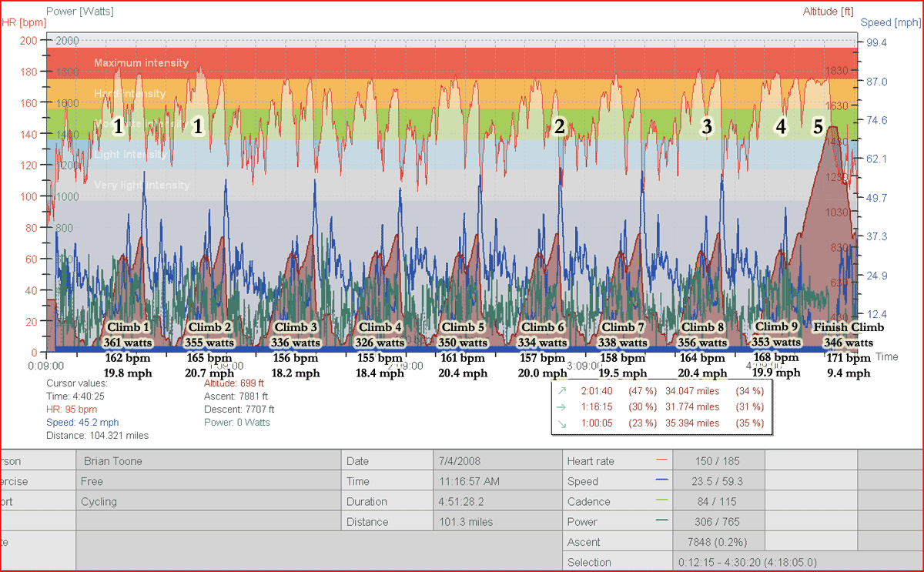The width and height of the screenshot is (924, 572).
Task: Click the 87.0 speed axis tick
Action: 876,82
